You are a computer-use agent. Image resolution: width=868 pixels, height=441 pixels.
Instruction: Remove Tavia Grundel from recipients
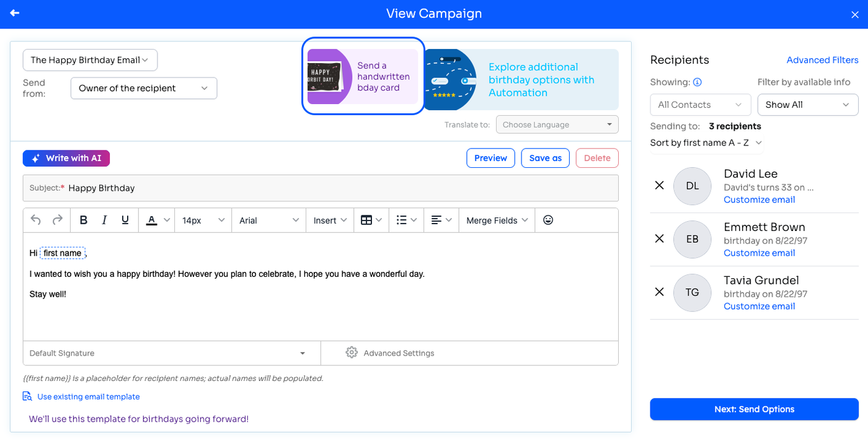(x=660, y=292)
